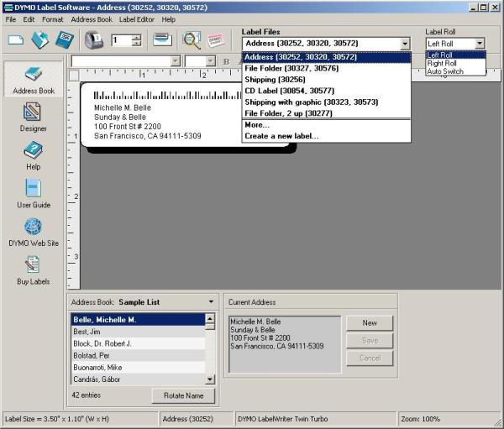Toggle bold formatting button
Viewport: 504px width, 429px height.
coord(226,61)
